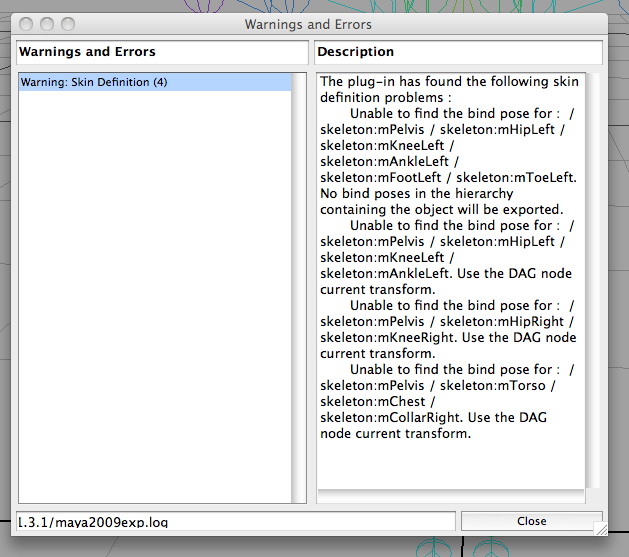The image size is (629, 557).
Task: Click the warnings list vertical scrollbar
Action: click(298, 286)
